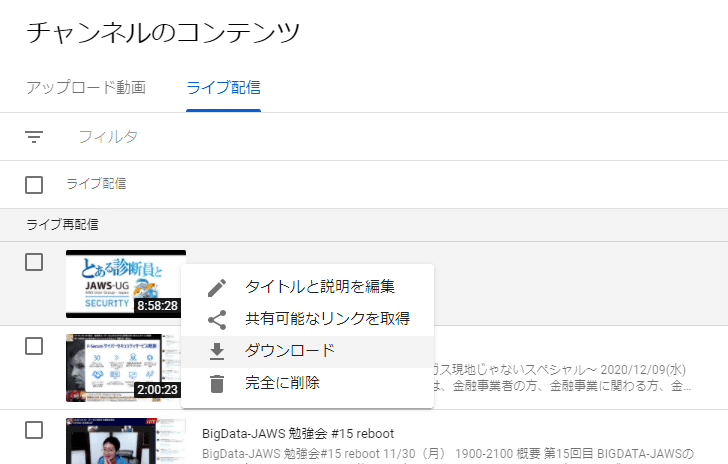Check the box for the 8:58:28 video
Screen dimensions: 728x464
pos(34,262)
